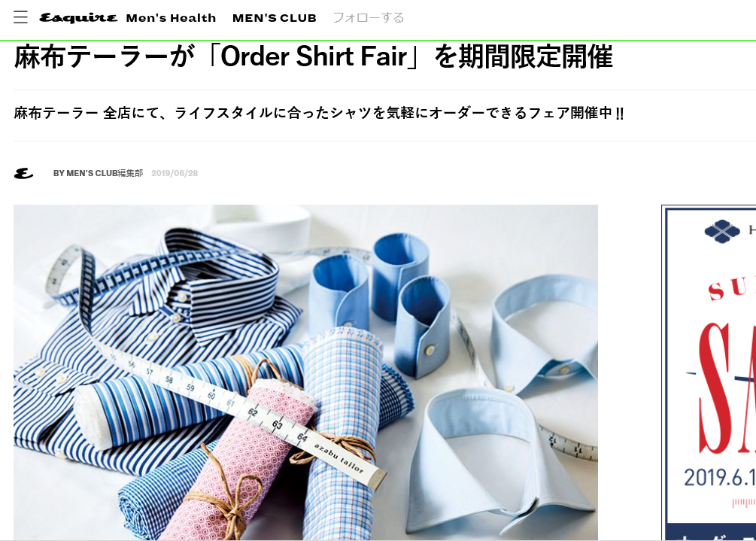The image size is (756, 541).
Task: Click the 2019/06/28 publish date
Action: 175,173
